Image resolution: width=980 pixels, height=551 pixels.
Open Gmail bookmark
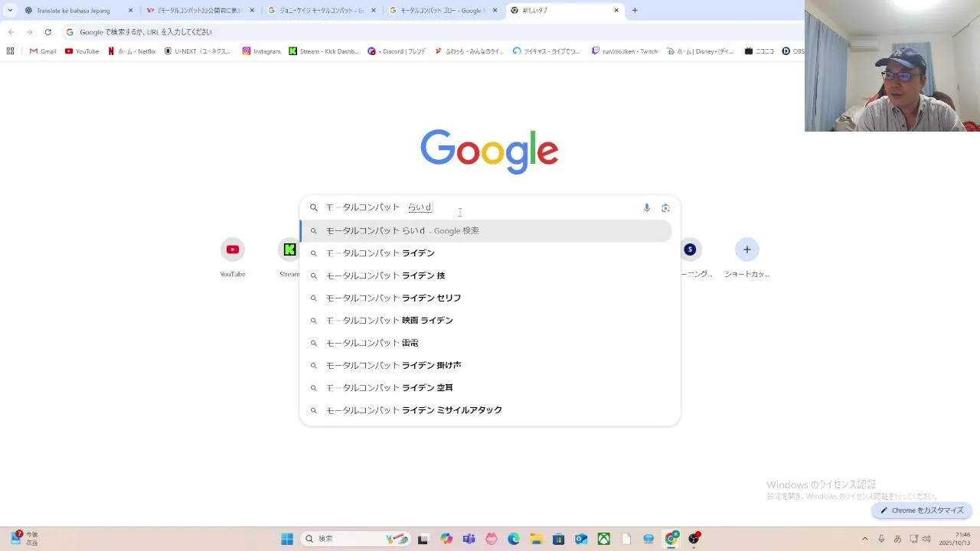(43, 51)
